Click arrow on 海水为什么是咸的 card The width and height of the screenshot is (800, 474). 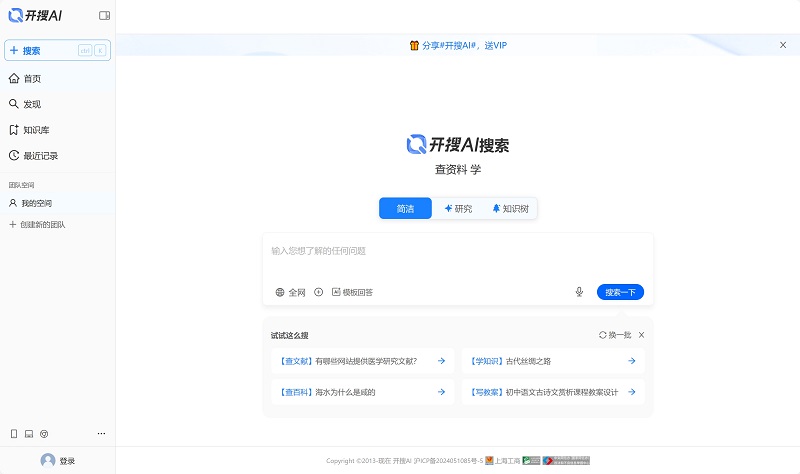[x=441, y=392]
